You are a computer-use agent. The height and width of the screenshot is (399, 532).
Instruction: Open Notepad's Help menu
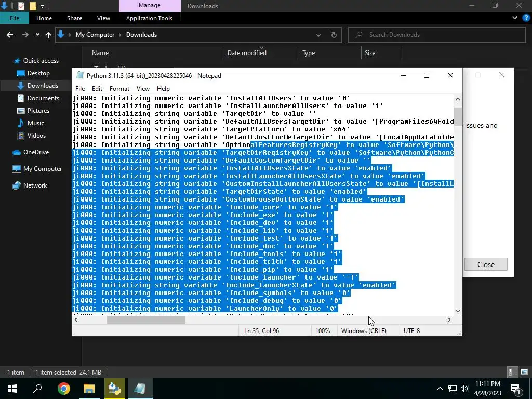point(163,88)
